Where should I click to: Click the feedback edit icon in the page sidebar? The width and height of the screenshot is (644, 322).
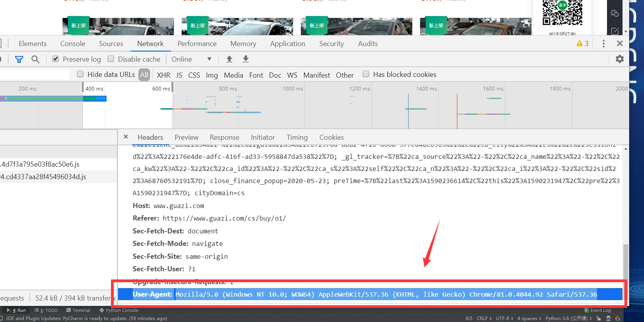pyautogui.click(x=615, y=31)
